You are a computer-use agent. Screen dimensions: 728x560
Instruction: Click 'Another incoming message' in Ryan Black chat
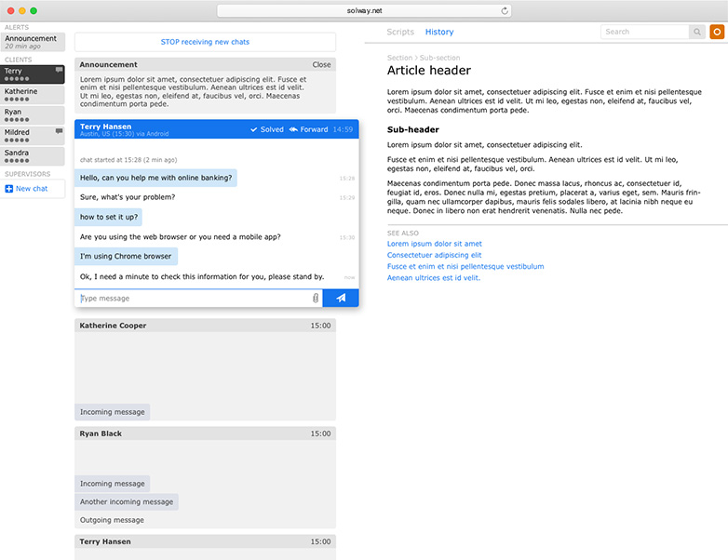click(127, 501)
